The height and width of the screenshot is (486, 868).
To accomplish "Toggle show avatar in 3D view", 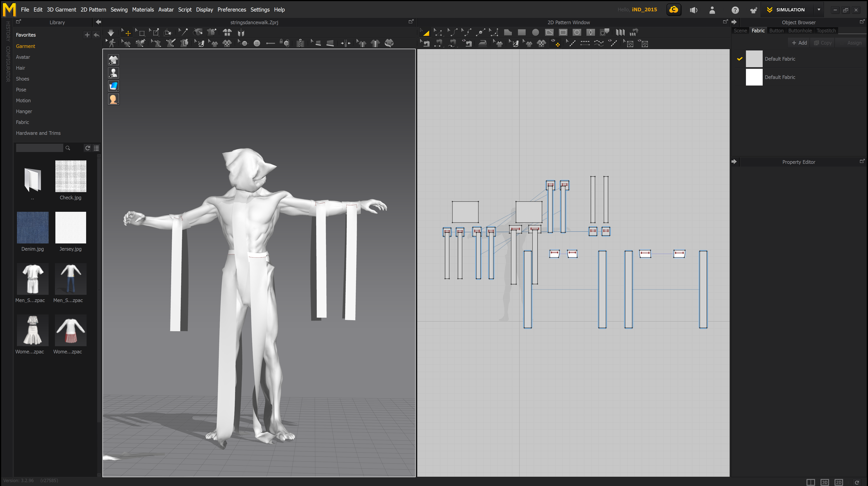I will point(113,73).
